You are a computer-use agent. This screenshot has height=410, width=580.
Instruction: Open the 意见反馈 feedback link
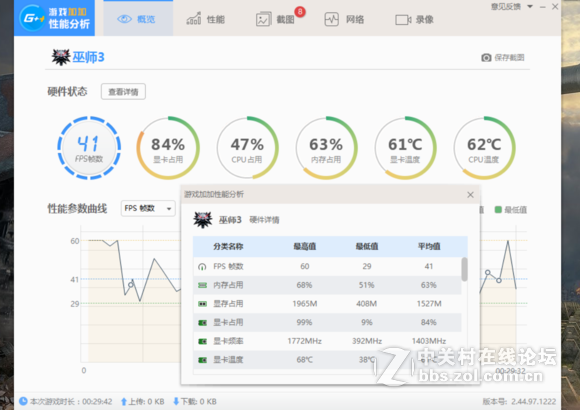[506, 6]
